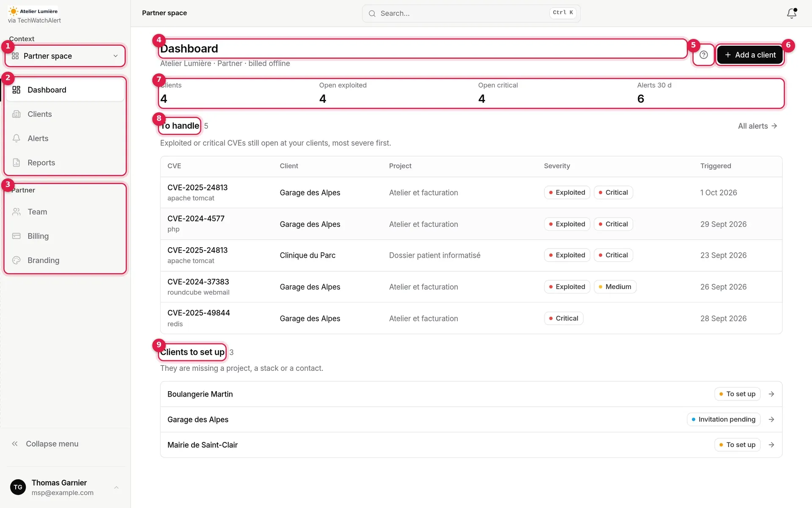The image size is (812, 508).
Task: Click the search magnifier icon
Action: click(x=372, y=14)
